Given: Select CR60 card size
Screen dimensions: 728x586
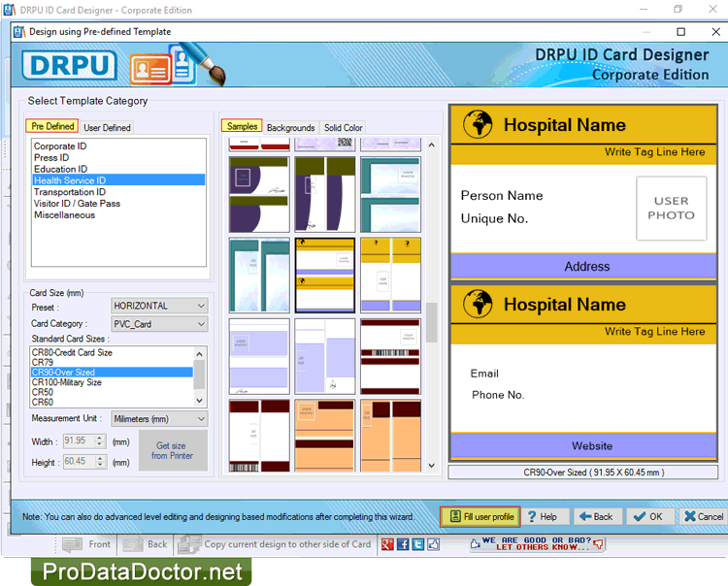Looking at the screenshot, I should [x=112, y=402].
